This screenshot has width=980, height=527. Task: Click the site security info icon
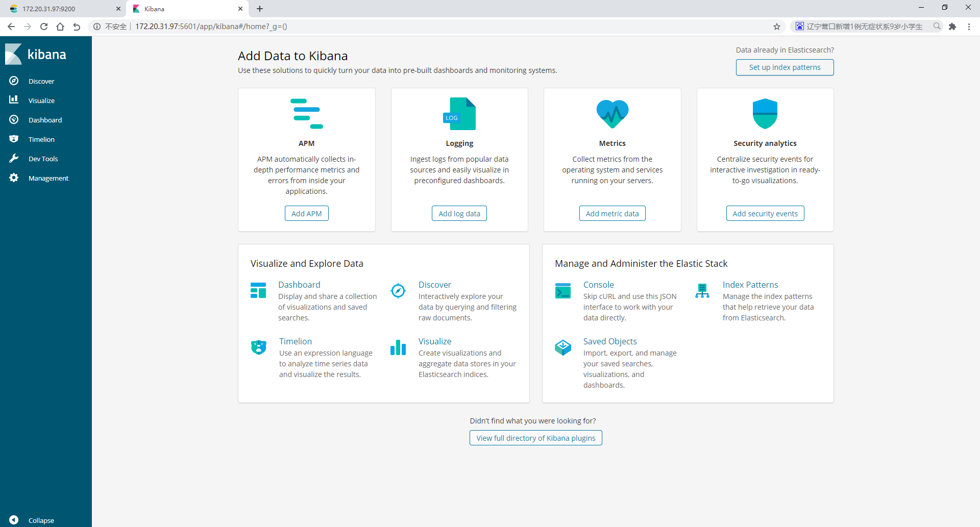click(x=97, y=27)
